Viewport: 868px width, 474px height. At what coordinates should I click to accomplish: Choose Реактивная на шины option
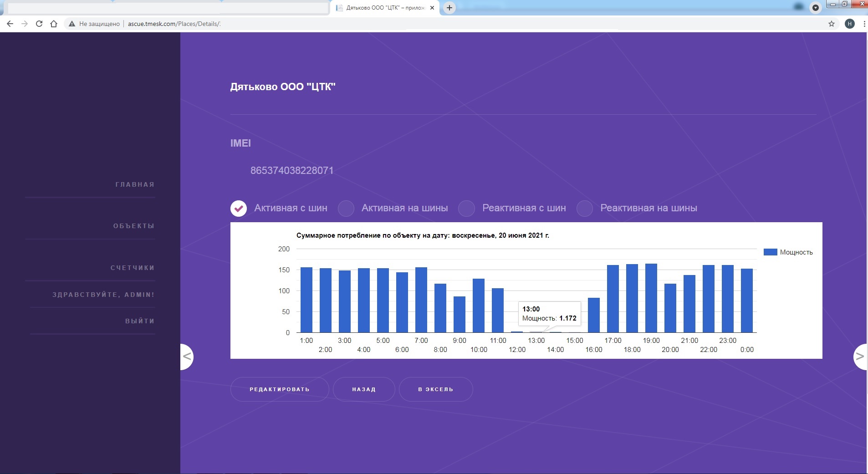click(585, 208)
